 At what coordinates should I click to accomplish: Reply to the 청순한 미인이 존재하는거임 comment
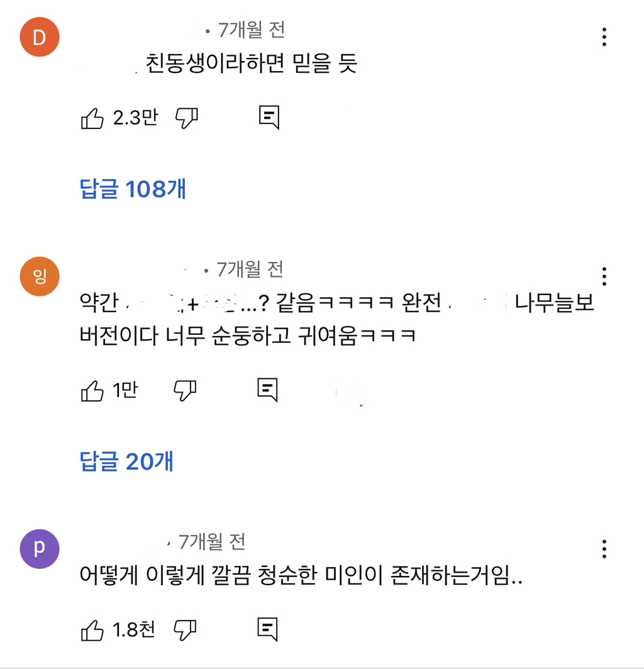tap(268, 630)
